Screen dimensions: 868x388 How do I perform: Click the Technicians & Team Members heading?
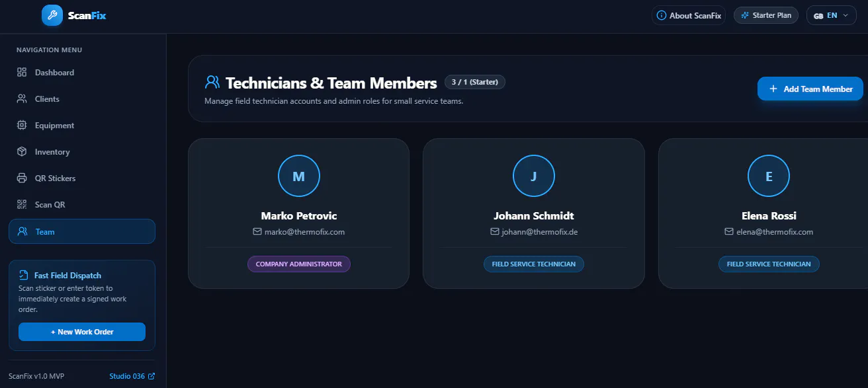tap(331, 83)
